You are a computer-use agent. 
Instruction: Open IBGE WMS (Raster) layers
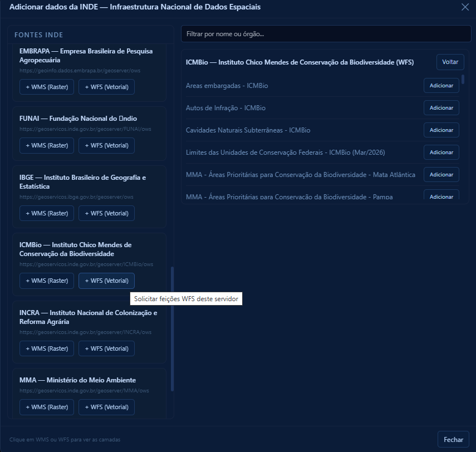(x=47, y=213)
